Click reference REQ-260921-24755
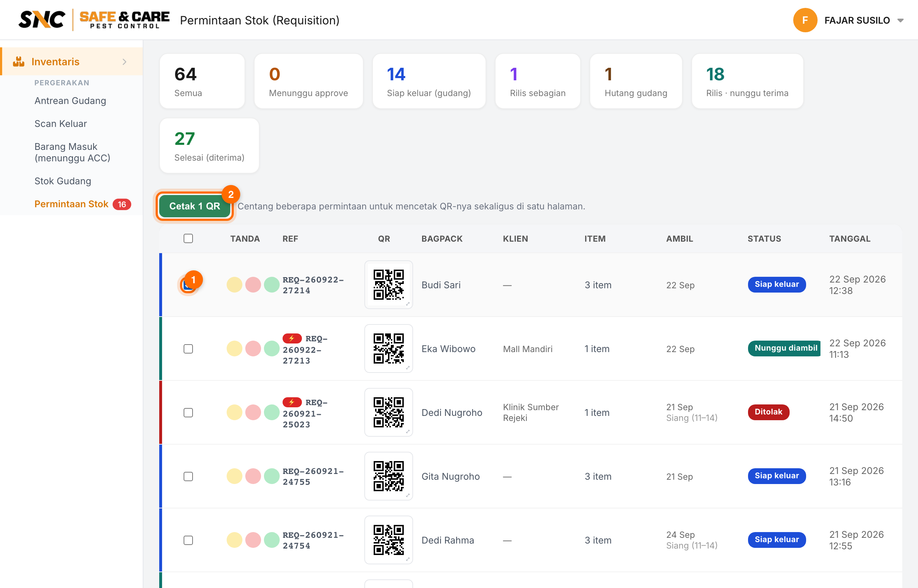The width and height of the screenshot is (918, 588). pos(313,476)
